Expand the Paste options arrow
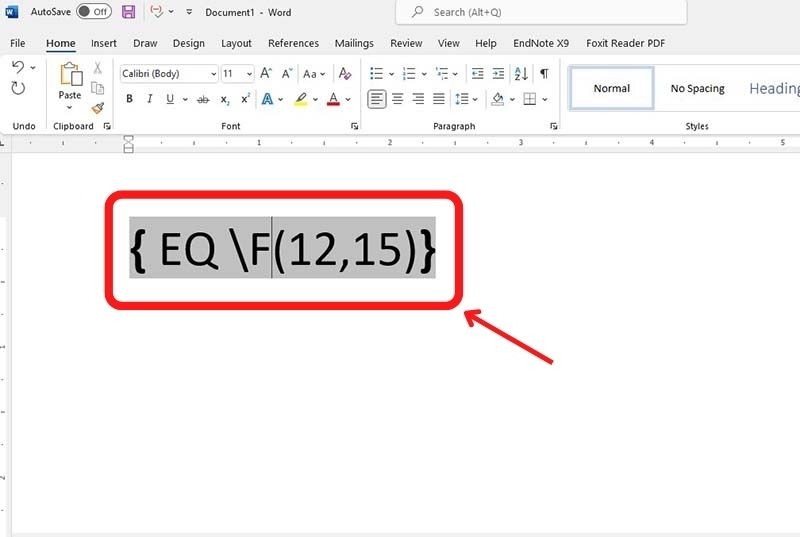Screen dimensions: 800x537 point(69,108)
